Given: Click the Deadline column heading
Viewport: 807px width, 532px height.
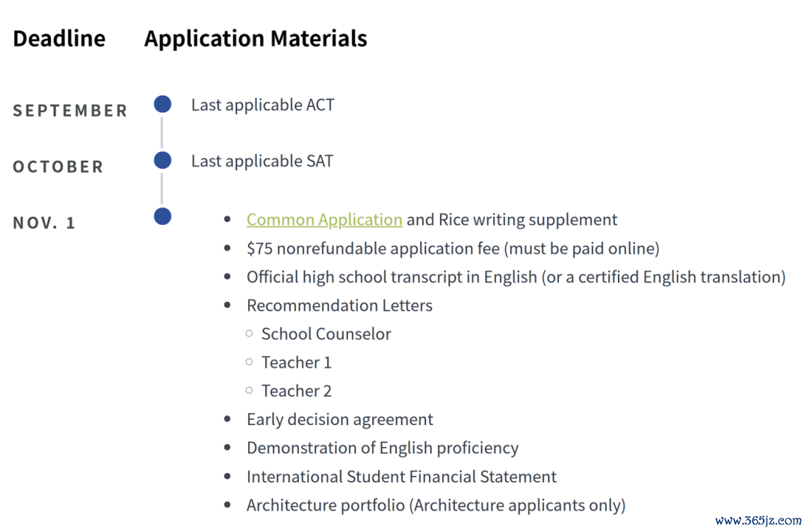Looking at the screenshot, I should pyautogui.click(x=59, y=39).
